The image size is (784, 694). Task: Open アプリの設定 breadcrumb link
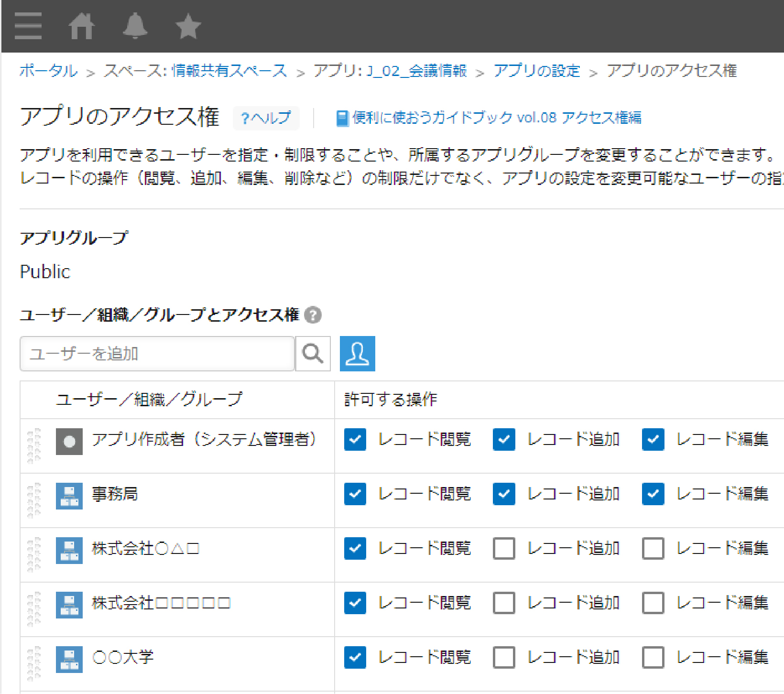[x=537, y=71]
